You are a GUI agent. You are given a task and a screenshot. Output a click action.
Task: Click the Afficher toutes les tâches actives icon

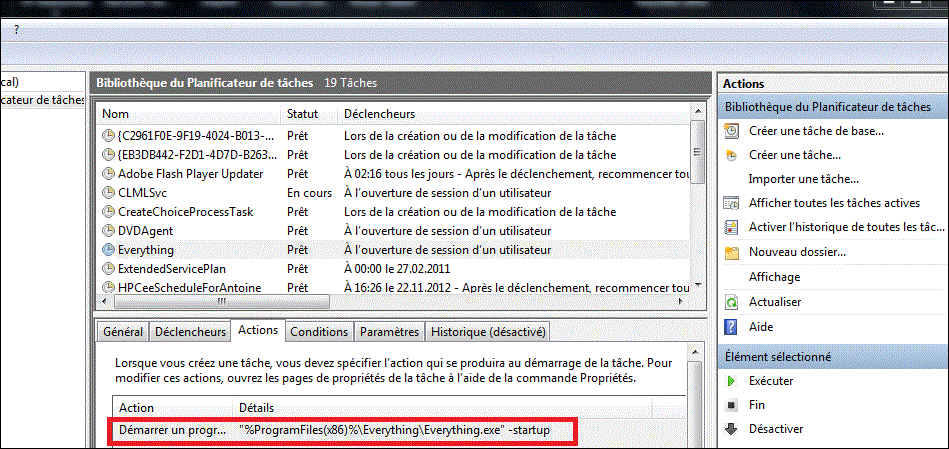pyautogui.click(x=732, y=203)
